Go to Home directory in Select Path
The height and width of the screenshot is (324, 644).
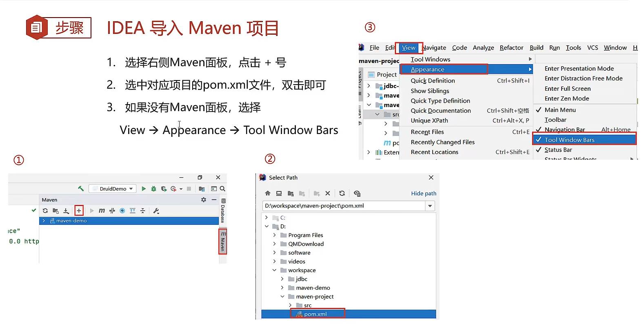click(268, 193)
